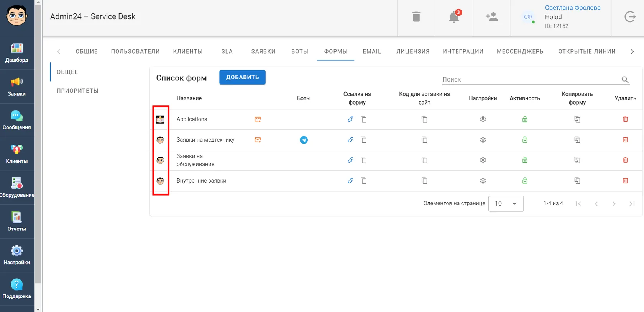Open the Светлана Фролова profile link
The height and width of the screenshot is (312, 644).
[573, 8]
